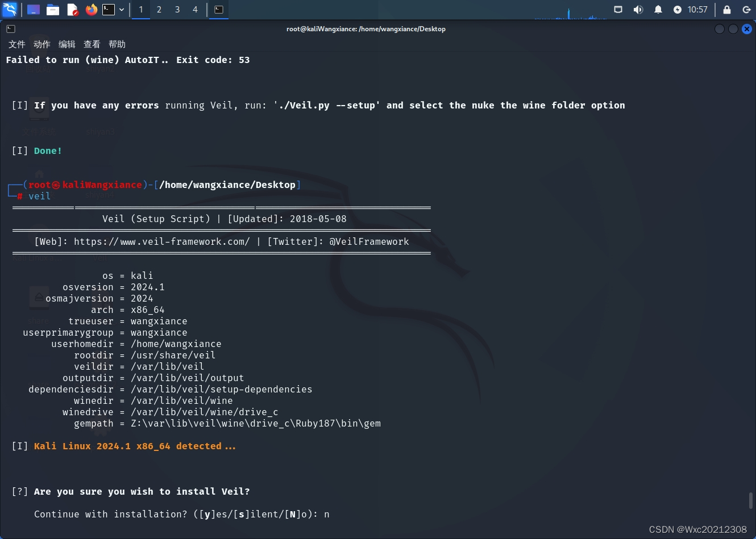Click the power manager tray icon
The width and height of the screenshot is (756, 539).
(677, 10)
